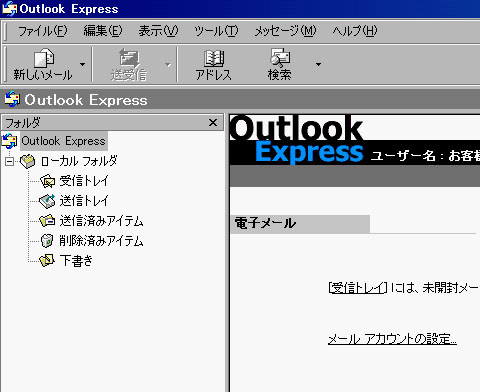
Task: Open the 表示(V) menu
Action: click(158, 31)
